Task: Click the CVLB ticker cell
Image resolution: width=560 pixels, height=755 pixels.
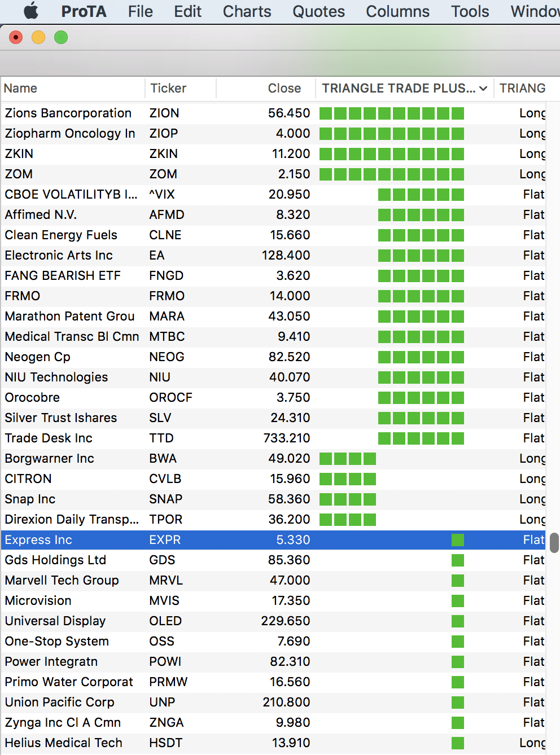Action: [165, 479]
